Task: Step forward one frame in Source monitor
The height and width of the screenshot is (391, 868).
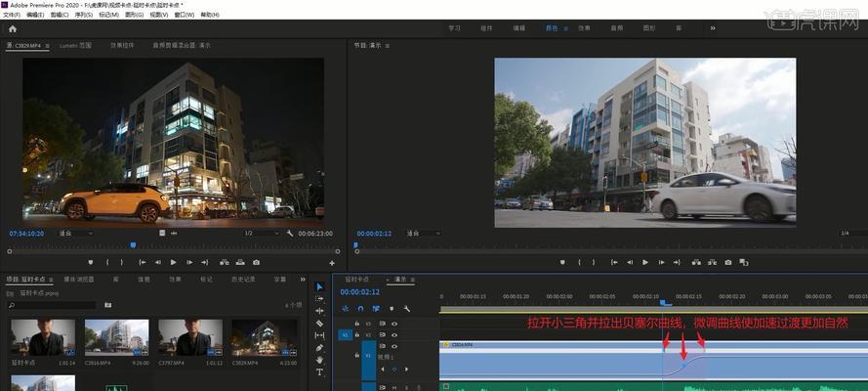Action: 189,263
